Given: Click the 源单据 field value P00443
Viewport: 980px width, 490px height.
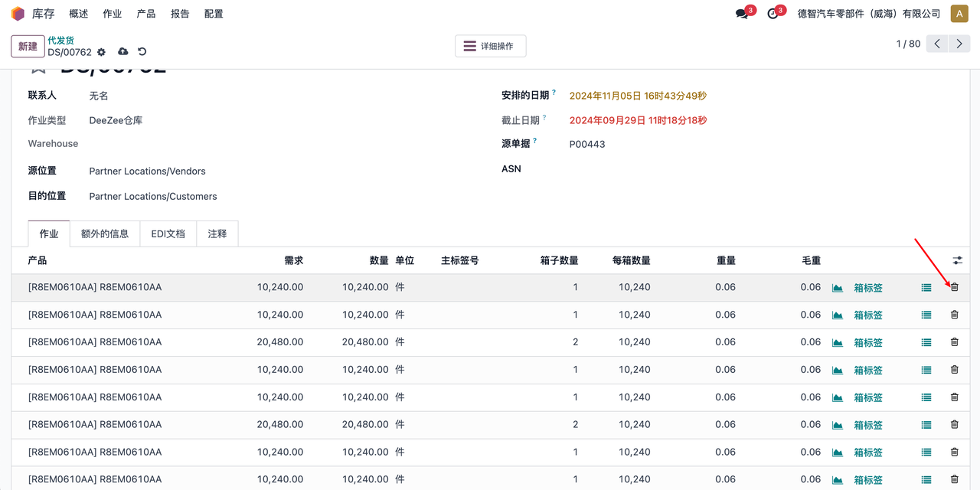Looking at the screenshot, I should [587, 144].
